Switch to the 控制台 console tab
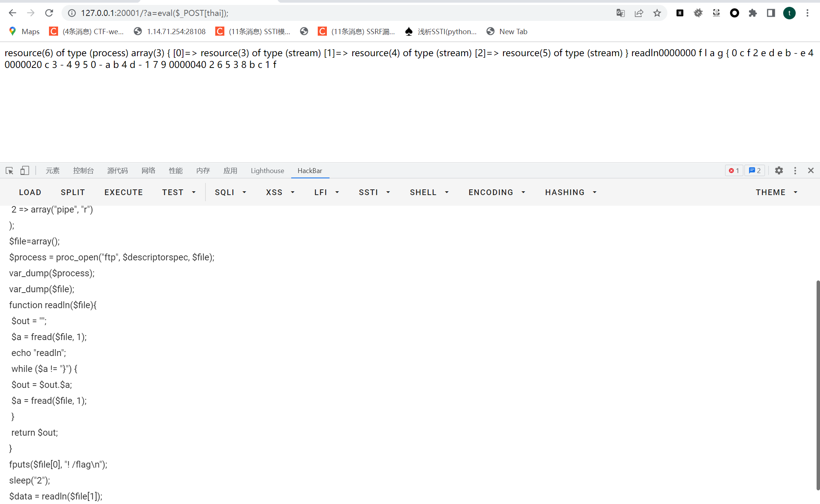 [83, 170]
